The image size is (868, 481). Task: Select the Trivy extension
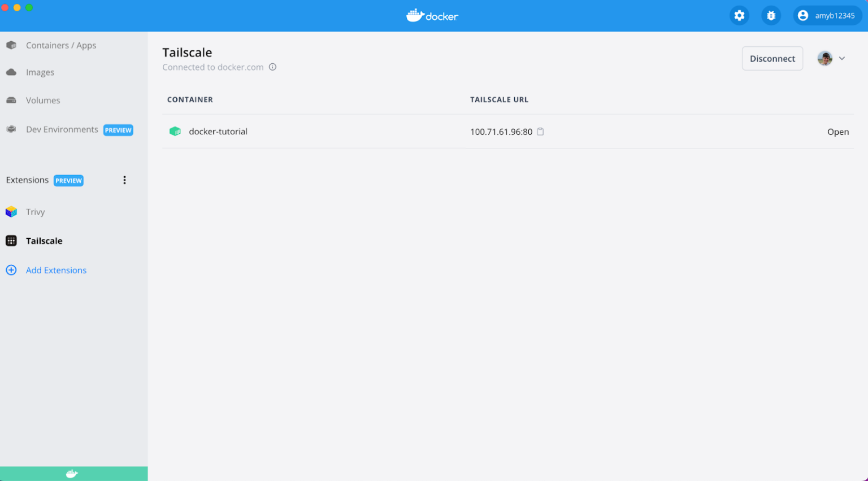click(x=35, y=212)
